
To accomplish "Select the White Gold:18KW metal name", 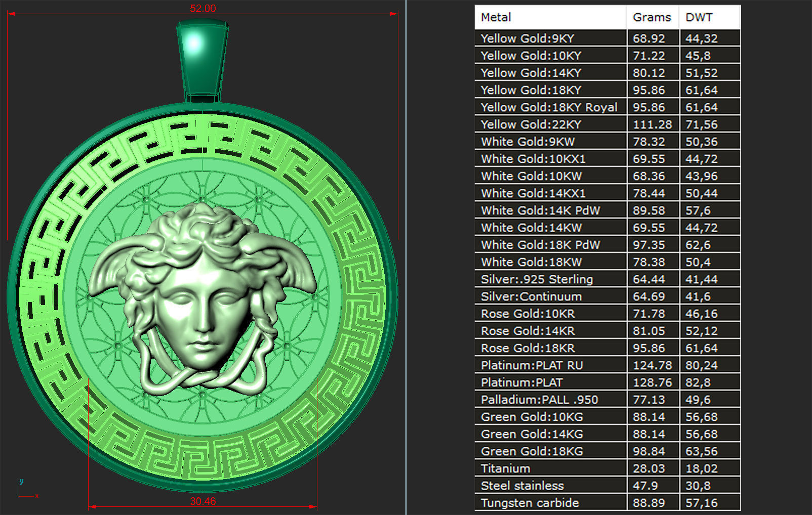I will (531, 262).
